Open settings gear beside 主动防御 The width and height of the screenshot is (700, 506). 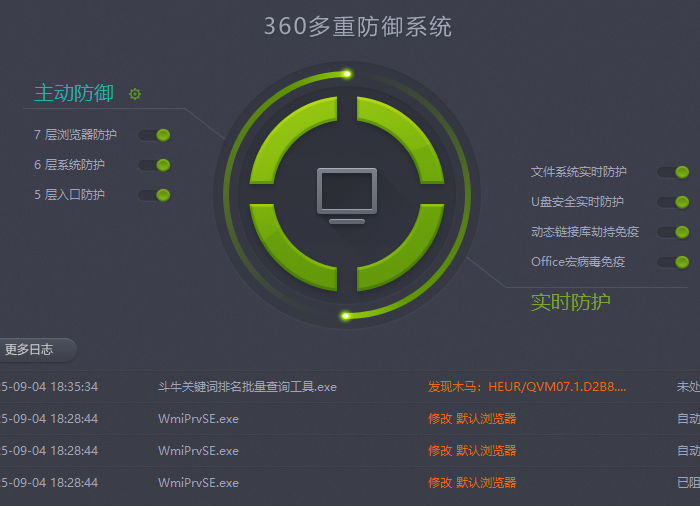point(135,94)
